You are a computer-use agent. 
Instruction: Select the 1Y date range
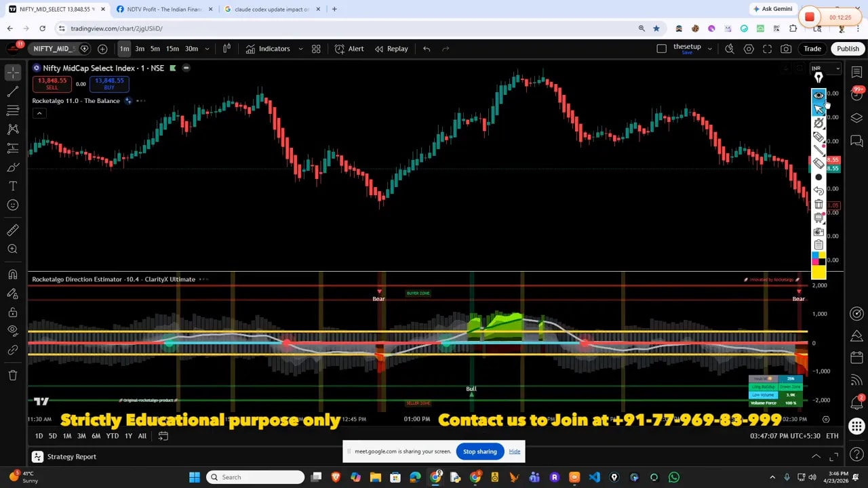pos(128,436)
